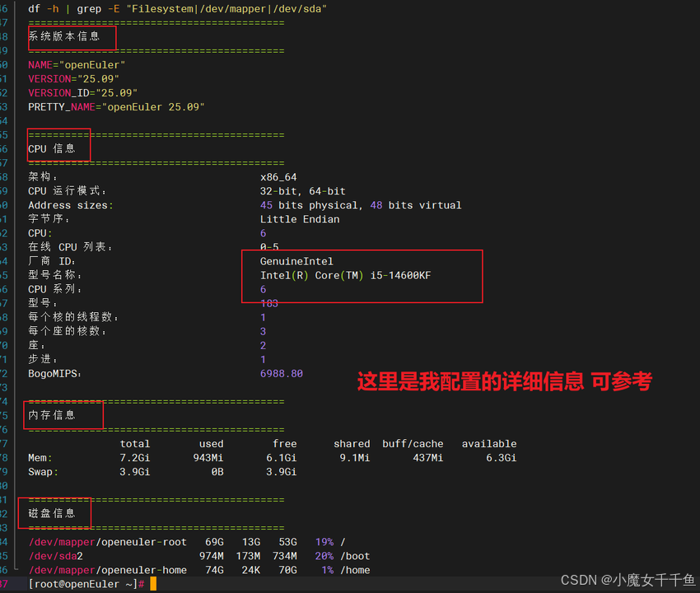The height and width of the screenshot is (593, 700).
Task: Click the CPU 信息 section header box
Action: click(58, 144)
